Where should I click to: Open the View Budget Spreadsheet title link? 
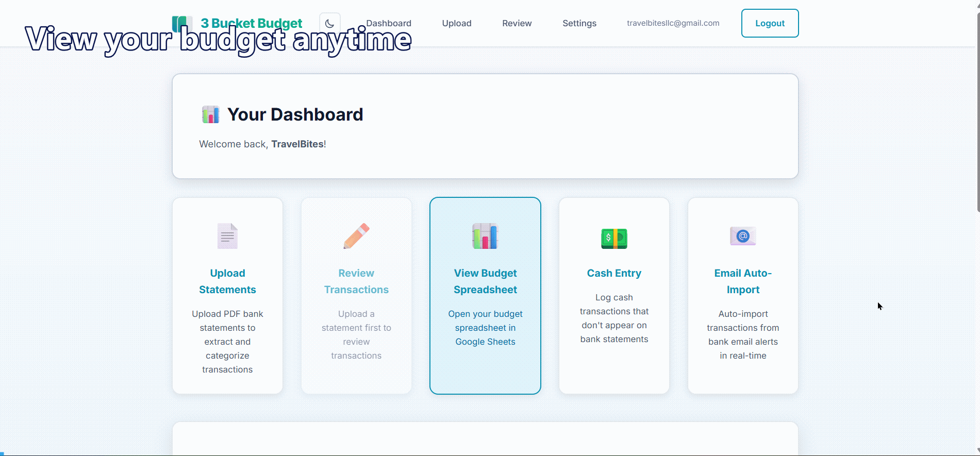tap(485, 281)
